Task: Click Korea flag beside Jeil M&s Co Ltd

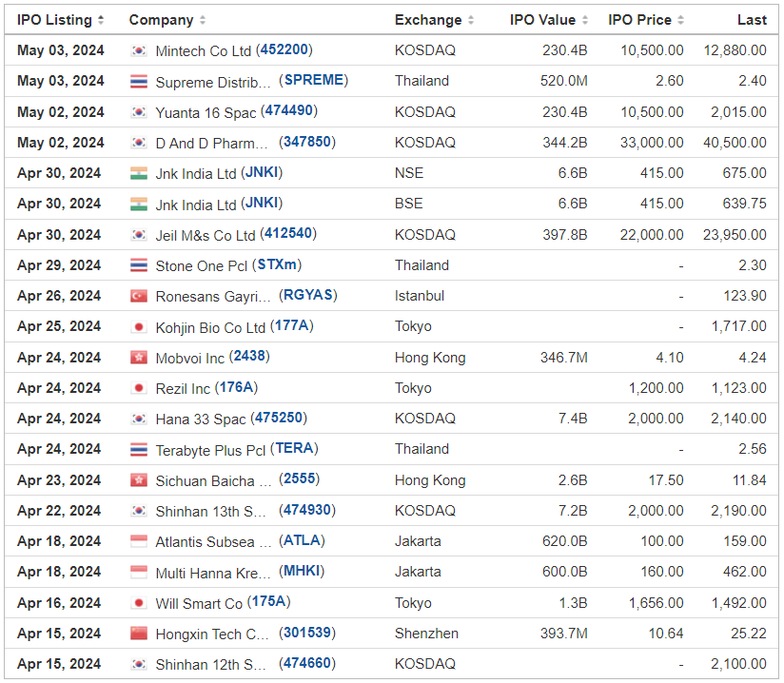Action: 139,235
